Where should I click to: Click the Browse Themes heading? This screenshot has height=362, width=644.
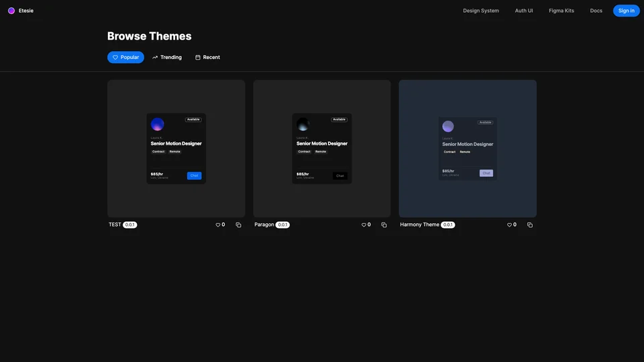(150, 36)
